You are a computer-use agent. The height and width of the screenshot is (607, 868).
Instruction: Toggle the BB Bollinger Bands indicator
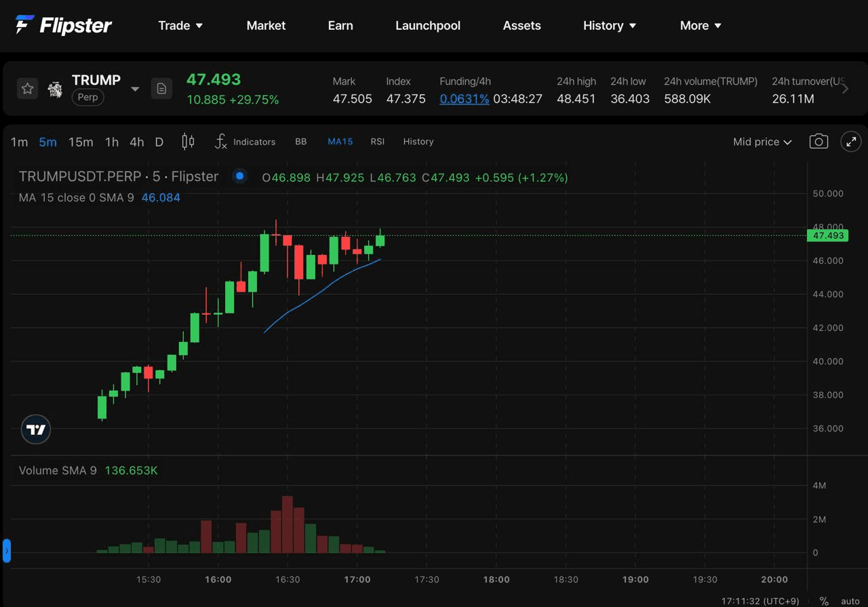click(301, 142)
